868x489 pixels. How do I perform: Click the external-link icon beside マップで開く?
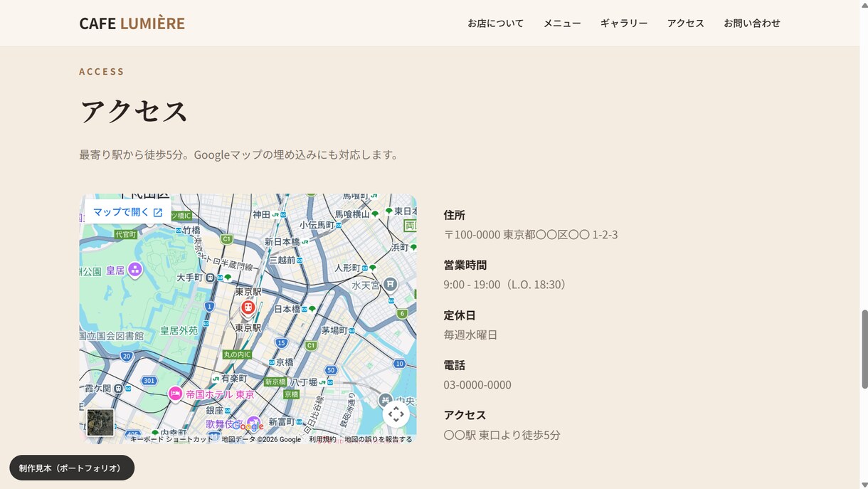pos(158,212)
